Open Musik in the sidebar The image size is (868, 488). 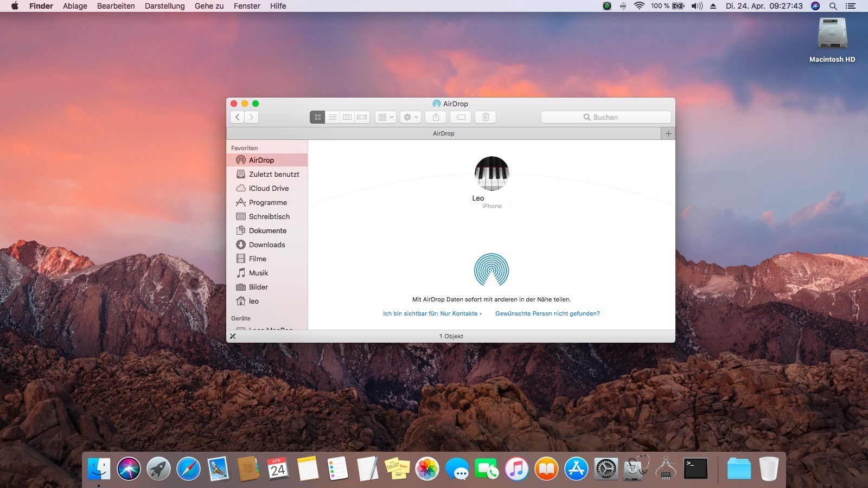click(267, 273)
